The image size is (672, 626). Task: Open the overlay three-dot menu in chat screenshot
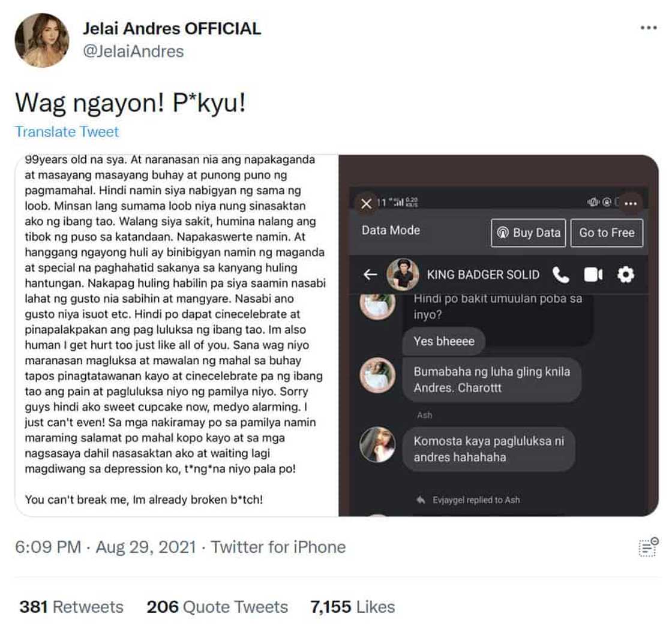pyautogui.click(x=631, y=203)
